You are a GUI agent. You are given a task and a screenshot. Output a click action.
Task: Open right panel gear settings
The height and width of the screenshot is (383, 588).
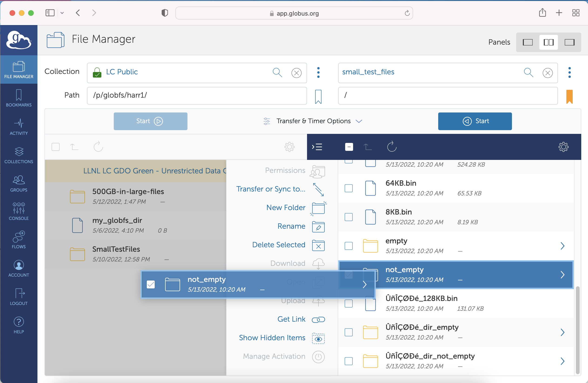point(563,147)
